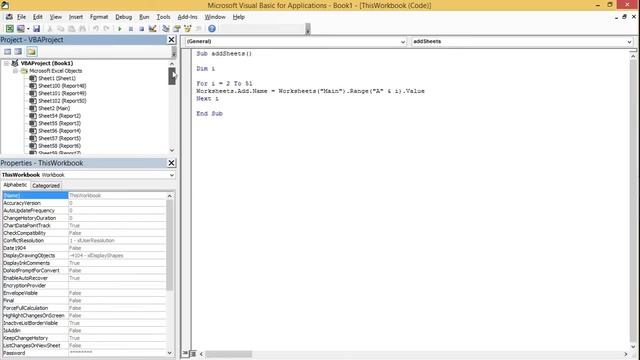Screen dimensions: 640x360
Task: Click the code editor horizontal scrollbar thumb
Action: tap(229, 354)
